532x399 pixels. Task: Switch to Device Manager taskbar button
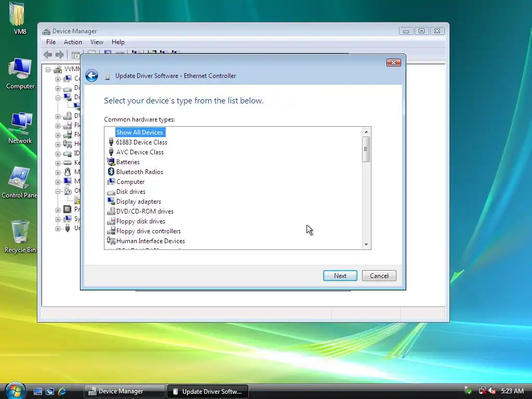pos(125,391)
